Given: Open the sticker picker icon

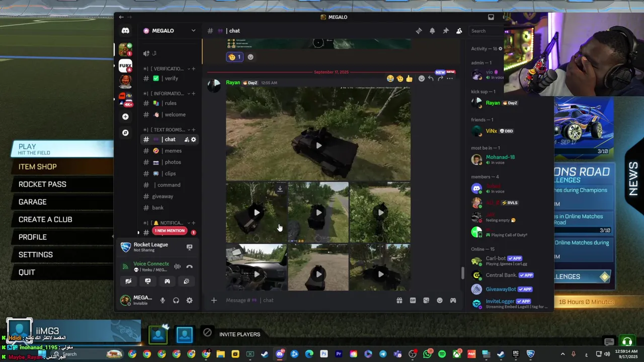Looking at the screenshot, I should point(426,300).
